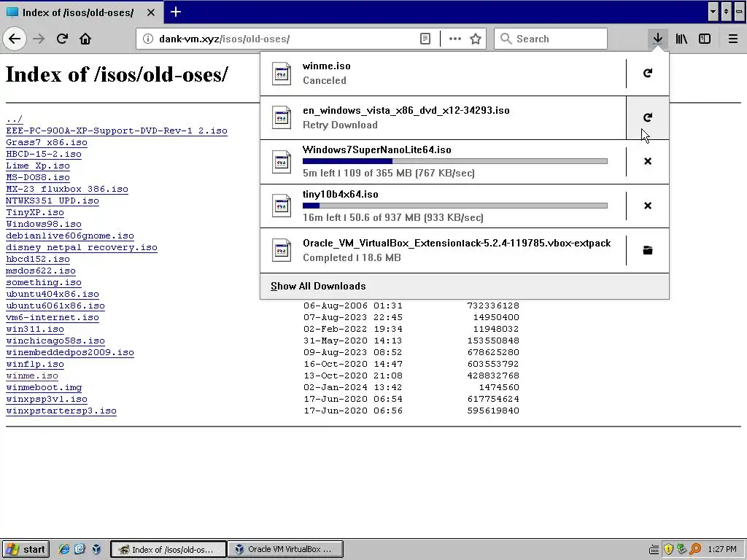This screenshot has width=747, height=560.
Task: Click the MS-DOS8.iso link
Action: pyautogui.click(x=38, y=177)
